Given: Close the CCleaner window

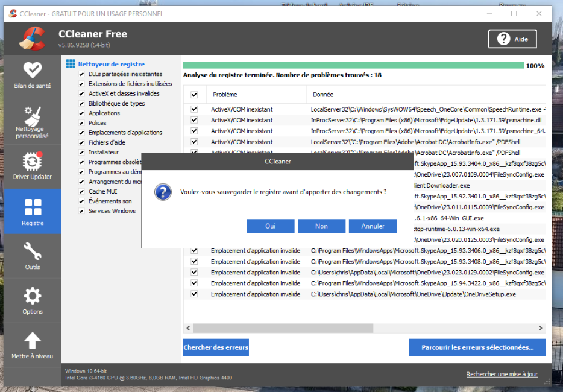Looking at the screenshot, I should tap(539, 14).
